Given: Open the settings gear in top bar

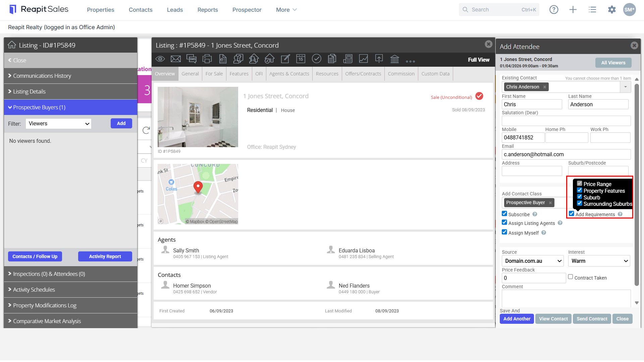Looking at the screenshot, I should coord(612,10).
